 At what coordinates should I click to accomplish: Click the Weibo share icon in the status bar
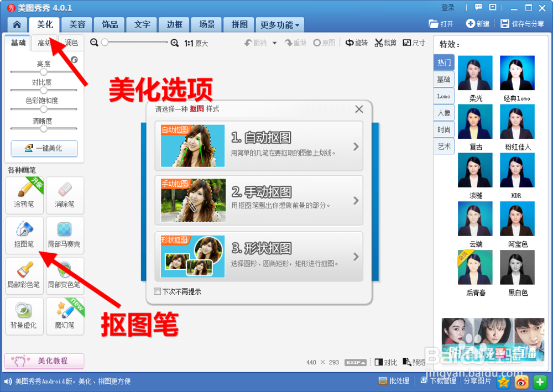[x=521, y=381]
